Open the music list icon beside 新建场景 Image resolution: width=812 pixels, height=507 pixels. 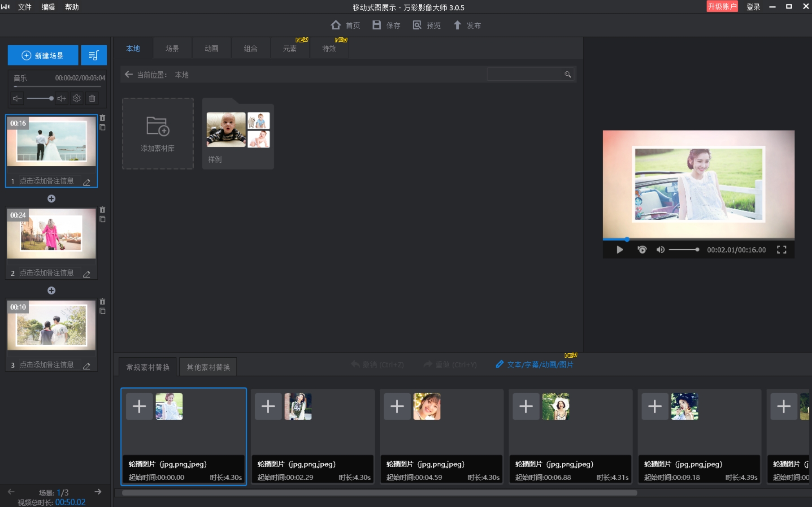click(94, 55)
